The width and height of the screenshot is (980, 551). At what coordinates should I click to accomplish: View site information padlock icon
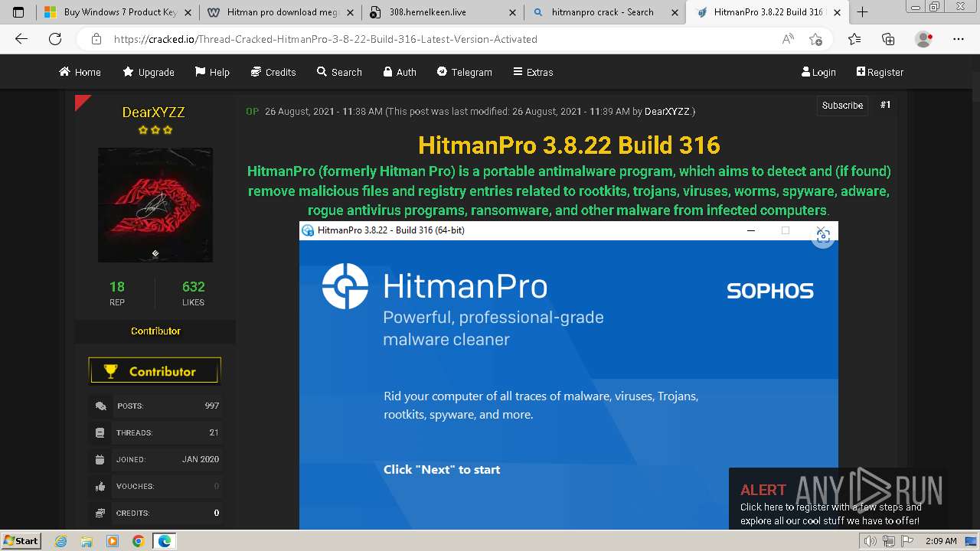click(x=96, y=39)
